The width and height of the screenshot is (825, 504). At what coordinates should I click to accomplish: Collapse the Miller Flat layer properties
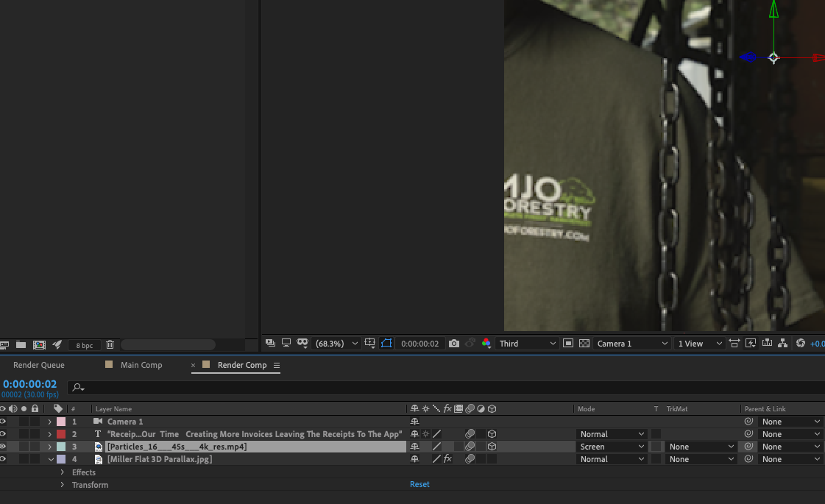pos(51,458)
